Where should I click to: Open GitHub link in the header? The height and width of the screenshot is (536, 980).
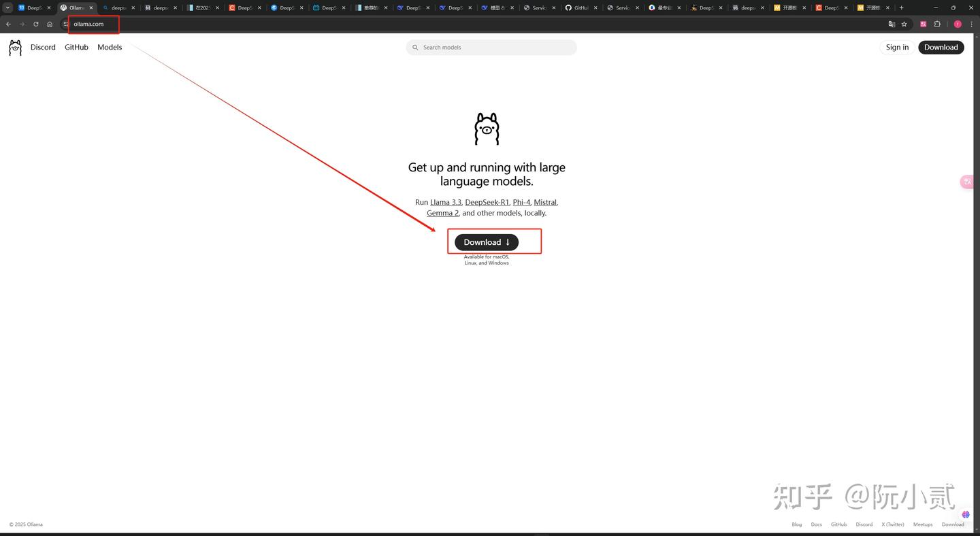point(76,48)
